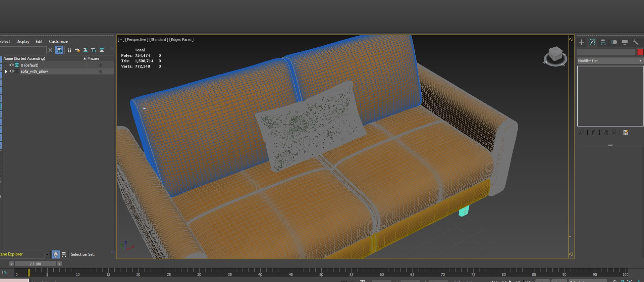644x282 pixels.
Task: Click the bottom Scene Explorer overflow chevrons
Action: [112, 252]
